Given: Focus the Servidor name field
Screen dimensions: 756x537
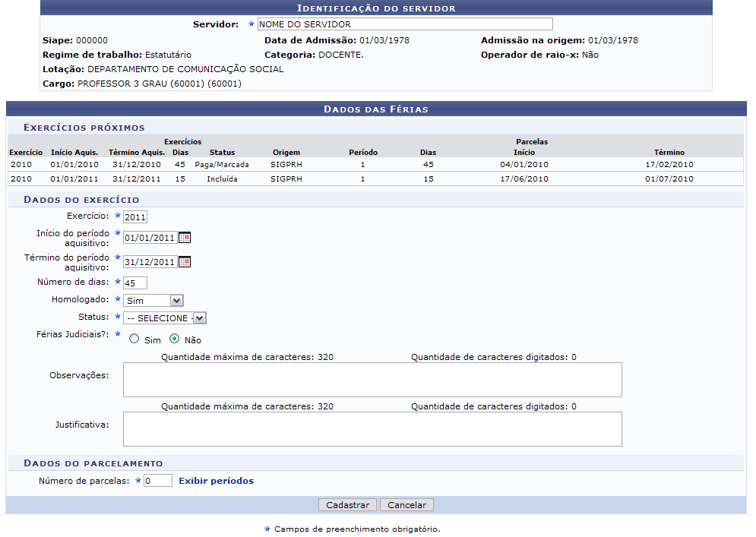Looking at the screenshot, I should coord(404,24).
